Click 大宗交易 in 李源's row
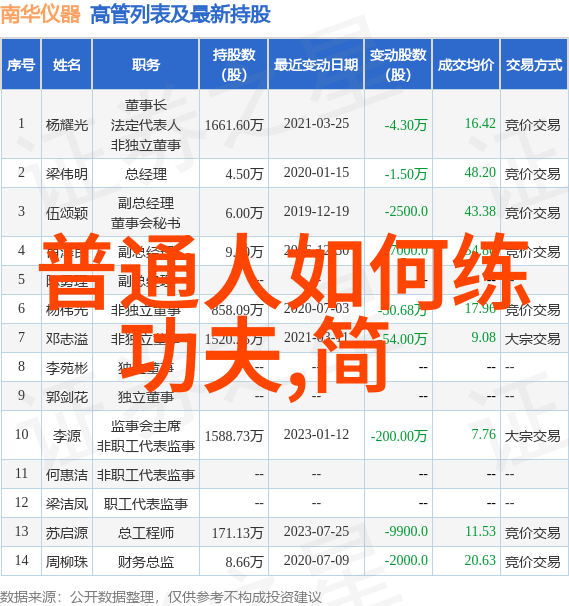This screenshot has width=569, height=606. point(533,436)
